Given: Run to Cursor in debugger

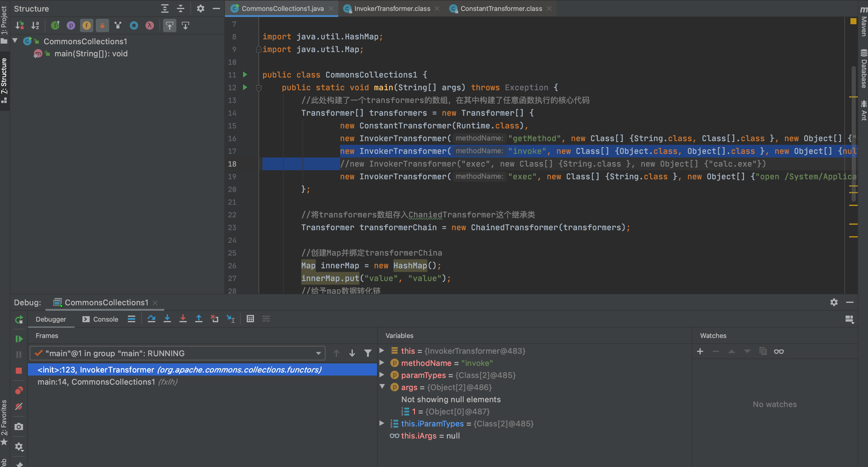Looking at the screenshot, I should click(230, 319).
